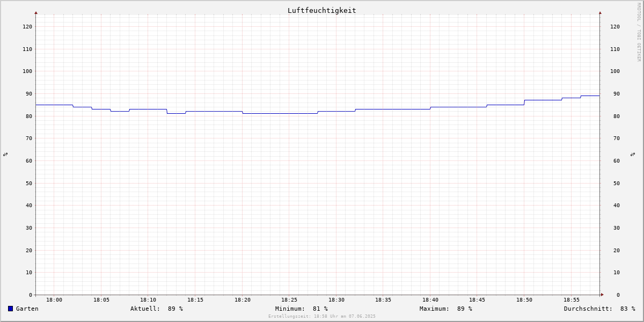Click the 18:45 x-axis time label
The image size is (644, 322).
[x=478, y=300]
